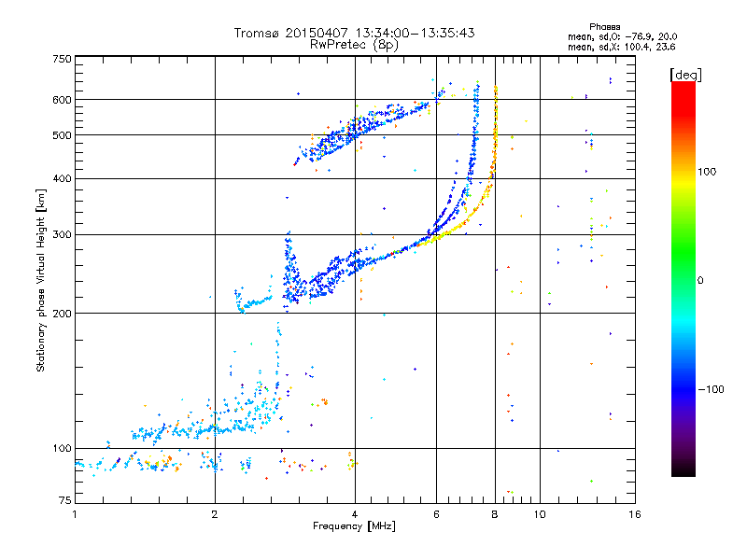Click the y-axis tick label '300'
747x560 pixels.
62,235
